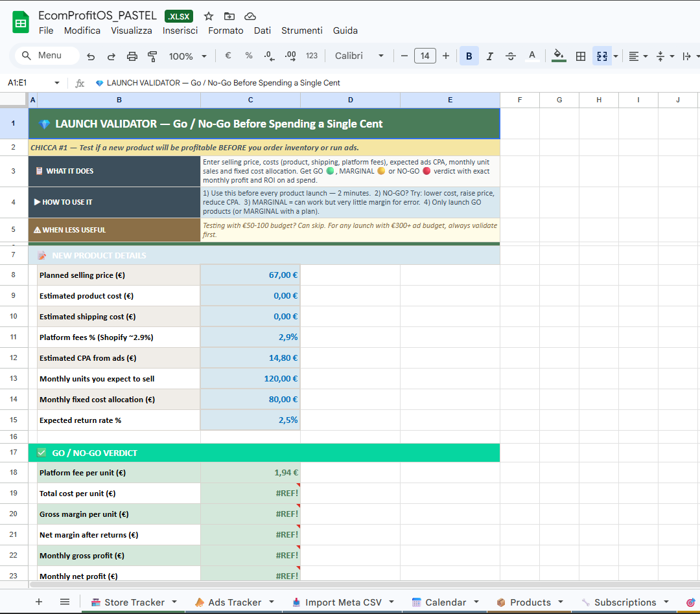Toggle strikethrough formatting

point(511,56)
